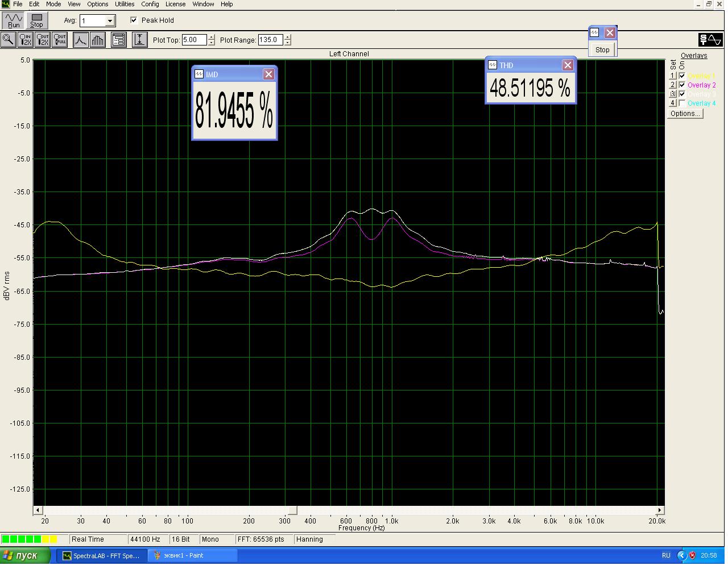Click the auto-scale amplitude arrows icon

tap(139, 40)
